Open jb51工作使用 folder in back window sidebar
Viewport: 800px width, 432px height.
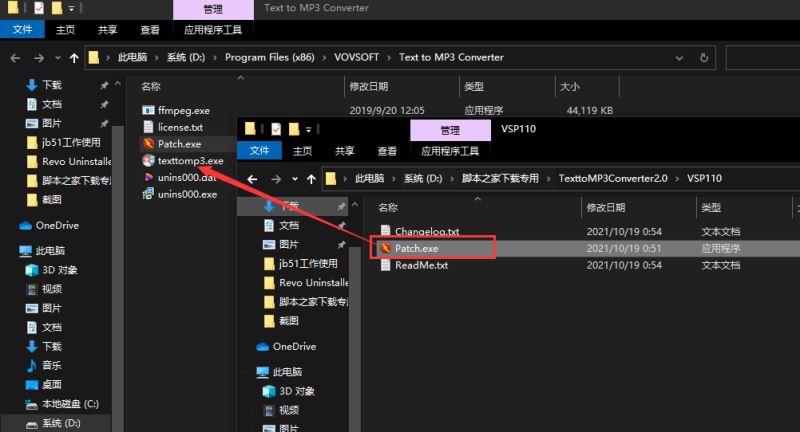pyautogui.click(x=64, y=142)
